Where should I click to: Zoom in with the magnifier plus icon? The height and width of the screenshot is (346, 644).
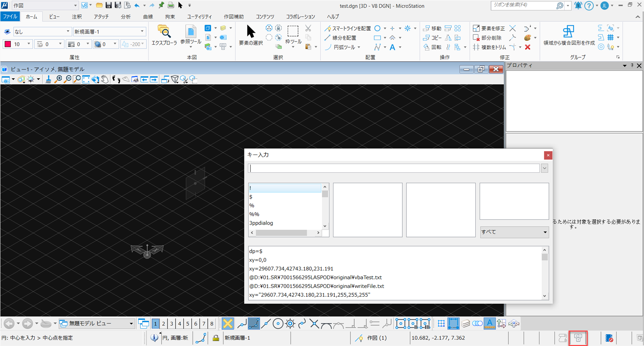coord(59,79)
